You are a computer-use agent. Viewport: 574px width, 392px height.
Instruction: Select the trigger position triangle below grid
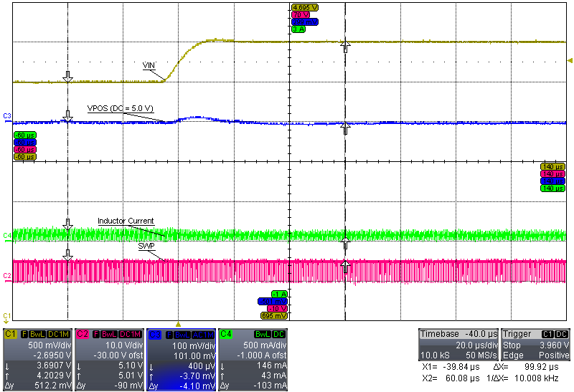(178, 324)
